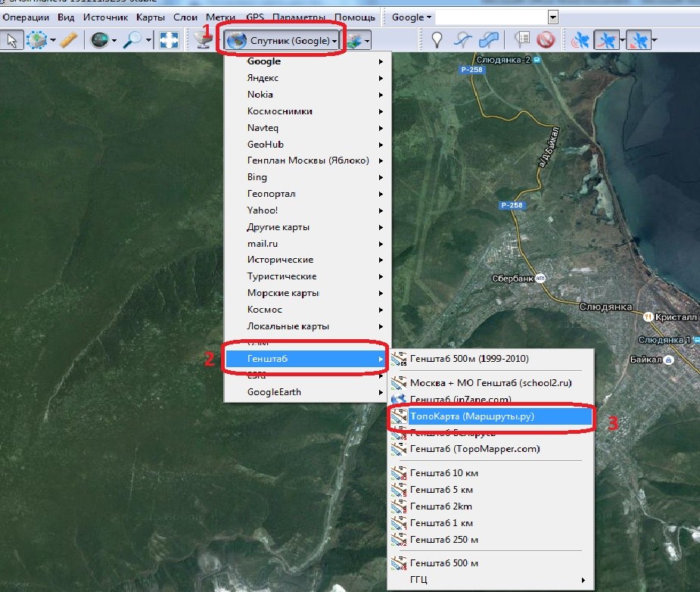Image resolution: width=700 pixels, height=592 pixels.
Task: Expand the GeoHub submenu
Action: [x=307, y=144]
